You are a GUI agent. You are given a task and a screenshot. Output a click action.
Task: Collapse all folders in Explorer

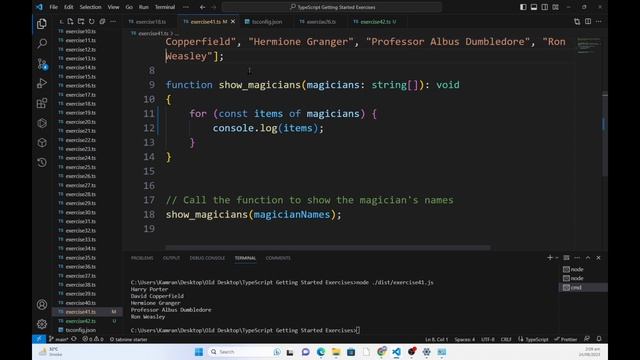coord(102,22)
